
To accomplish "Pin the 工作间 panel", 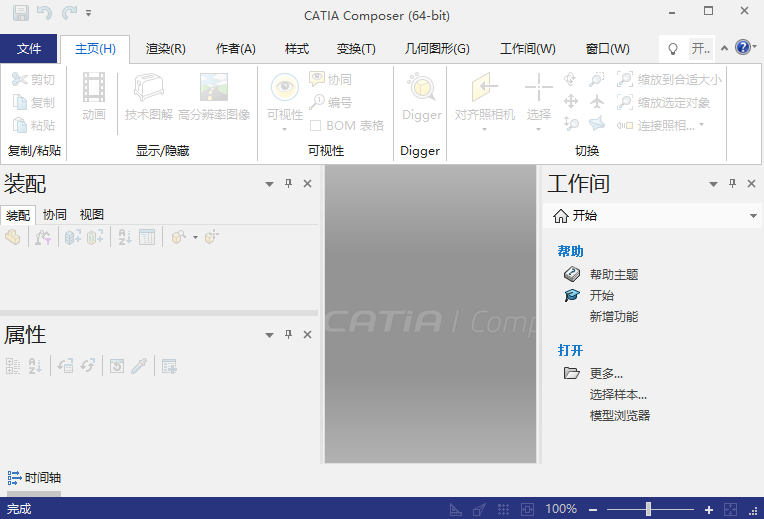I will point(732,183).
